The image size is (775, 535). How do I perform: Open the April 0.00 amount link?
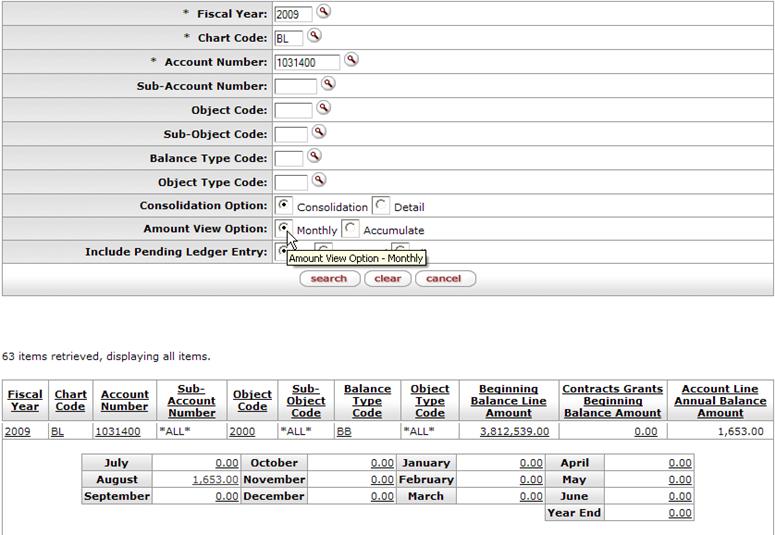point(680,463)
